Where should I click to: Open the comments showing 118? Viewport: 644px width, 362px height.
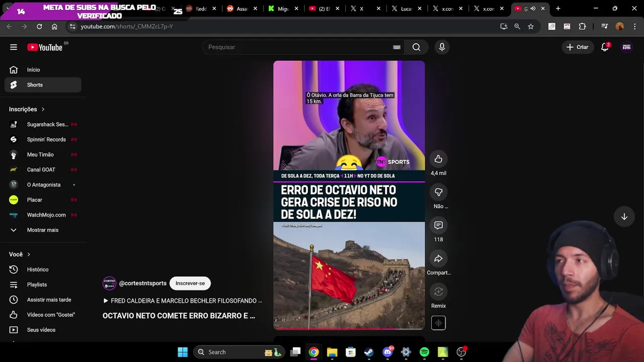[x=438, y=225]
